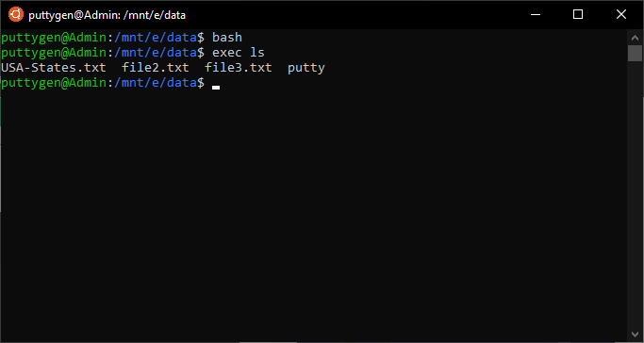Click puttygen@Admin text on first prompt line
644x343 pixels.
point(54,38)
